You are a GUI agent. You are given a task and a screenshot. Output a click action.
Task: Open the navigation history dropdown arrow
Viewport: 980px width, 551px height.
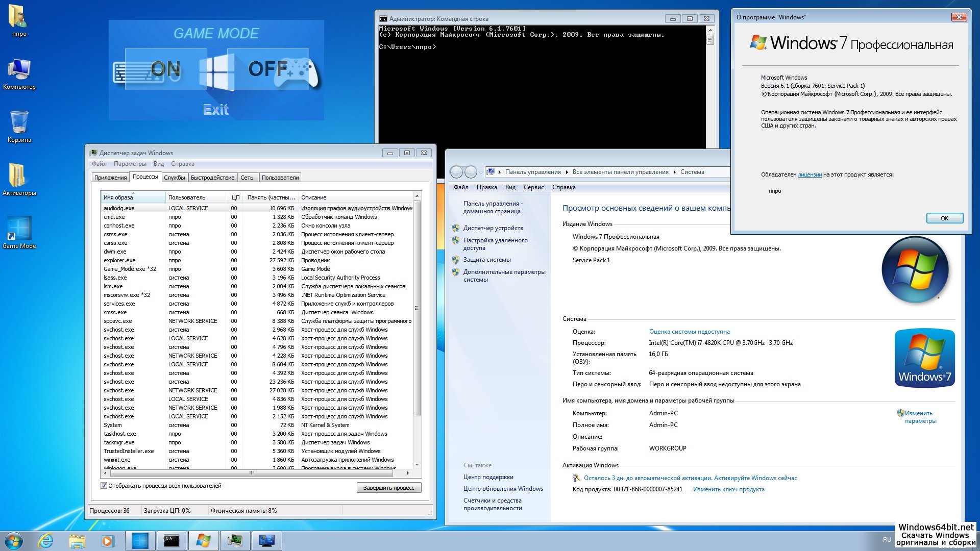click(x=481, y=172)
